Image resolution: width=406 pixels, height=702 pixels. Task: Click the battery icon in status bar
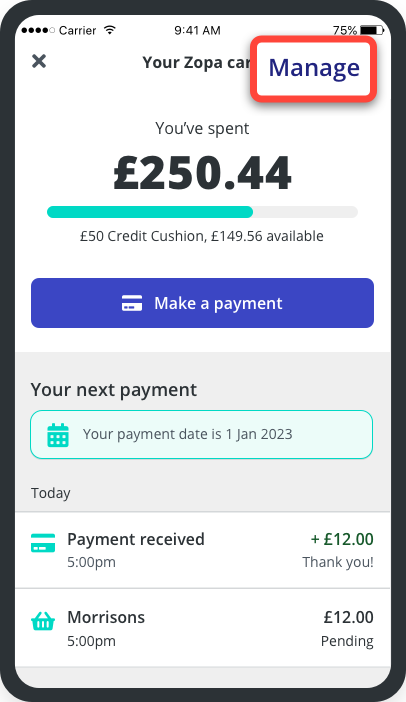[372, 30]
